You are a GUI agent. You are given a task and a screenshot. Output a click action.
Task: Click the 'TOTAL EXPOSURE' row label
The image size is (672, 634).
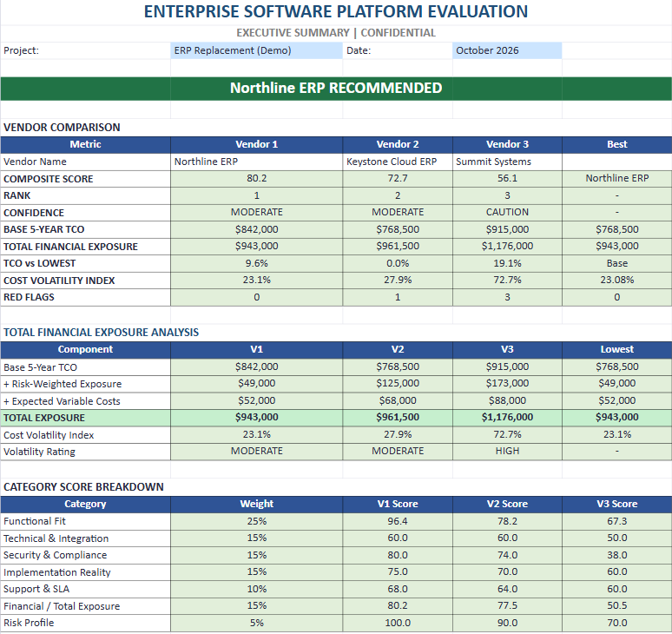tap(85, 418)
